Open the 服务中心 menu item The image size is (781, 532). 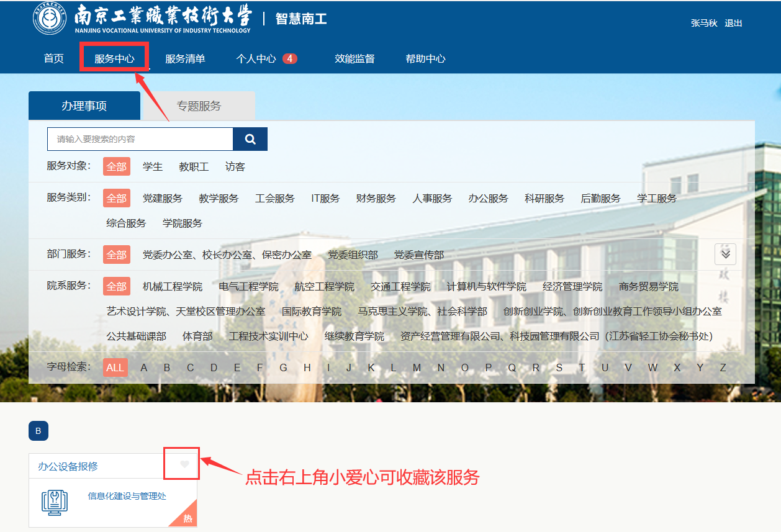tap(114, 59)
